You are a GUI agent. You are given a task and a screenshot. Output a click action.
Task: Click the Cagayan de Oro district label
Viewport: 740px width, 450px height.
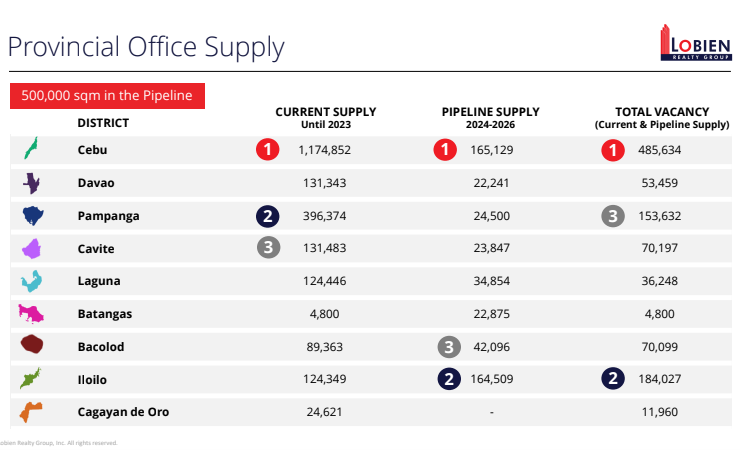click(x=126, y=411)
